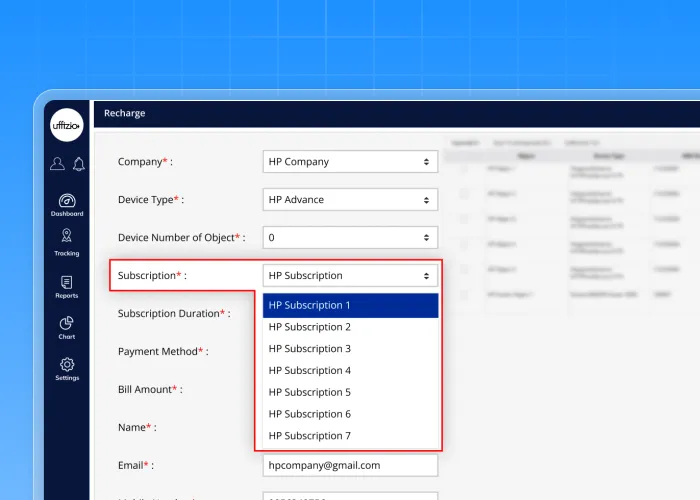The image size is (700, 500).
Task: Open Reports from the sidebar
Action: tap(67, 287)
